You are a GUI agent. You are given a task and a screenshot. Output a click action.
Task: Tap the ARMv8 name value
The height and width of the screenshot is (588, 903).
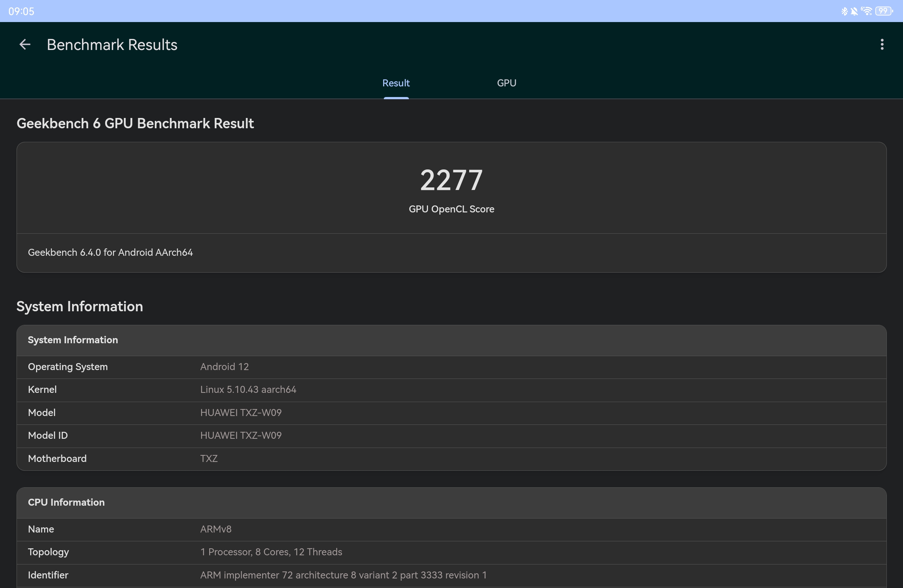pyautogui.click(x=216, y=529)
